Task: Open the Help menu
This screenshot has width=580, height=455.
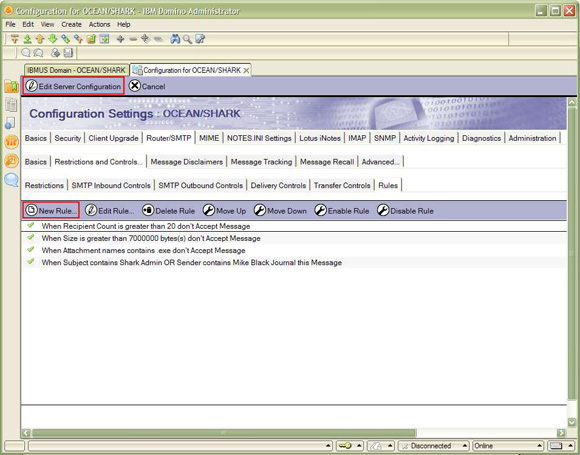Action: [x=124, y=24]
